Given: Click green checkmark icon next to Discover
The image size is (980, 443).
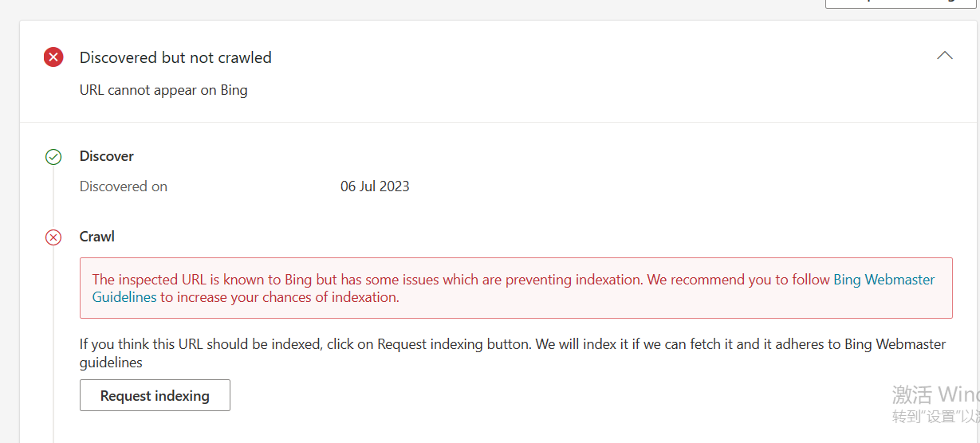Looking at the screenshot, I should tap(53, 157).
